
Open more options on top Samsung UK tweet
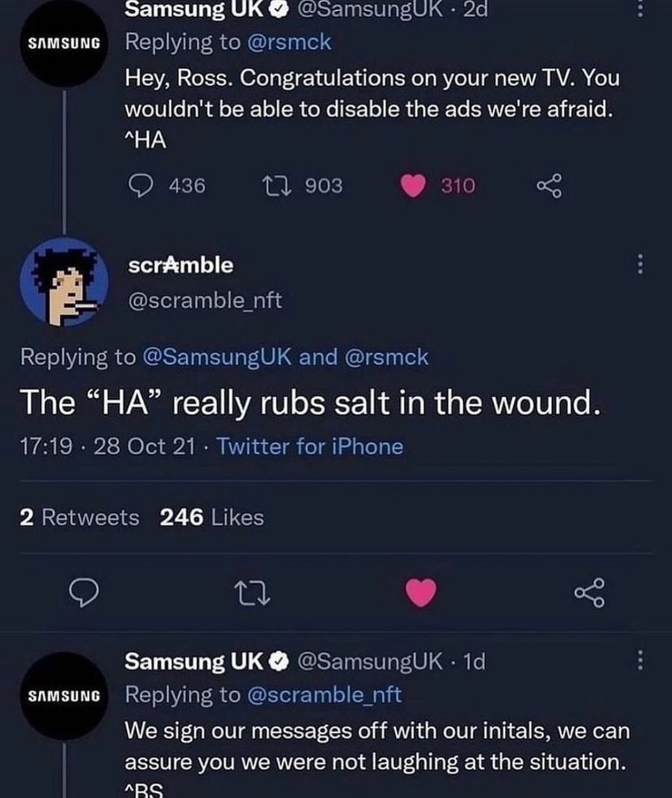pyautogui.click(x=640, y=9)
